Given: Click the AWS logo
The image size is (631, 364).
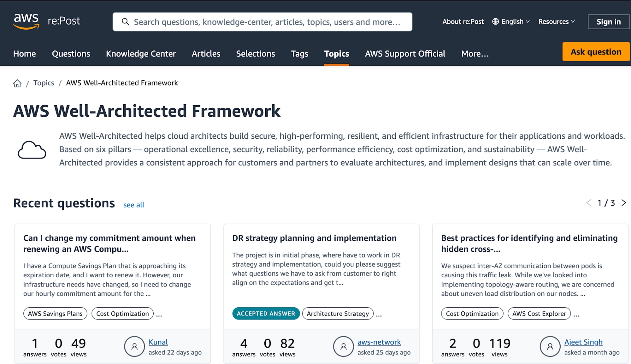Looking at the screenshot, I should [x=26, y=21].
